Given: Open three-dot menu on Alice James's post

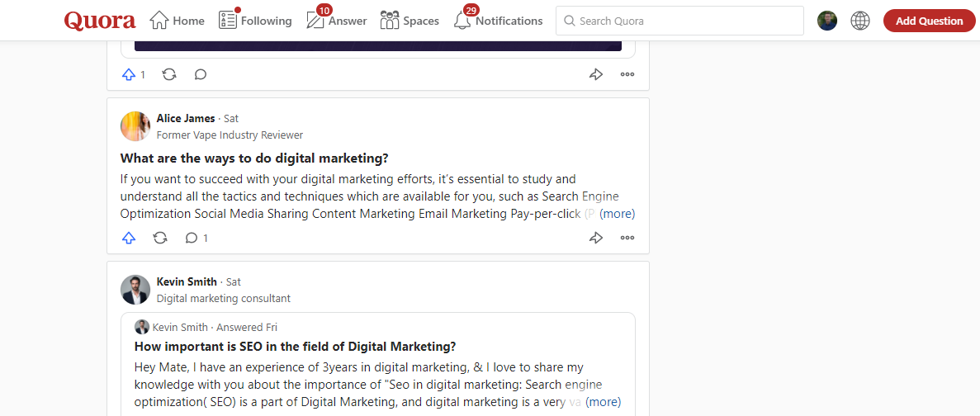Looking at the screenshot, I should (627, 238).
